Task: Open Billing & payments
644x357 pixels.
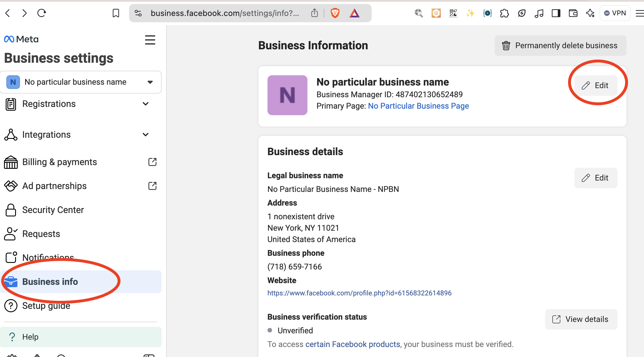Action: (x=60, y=162)
